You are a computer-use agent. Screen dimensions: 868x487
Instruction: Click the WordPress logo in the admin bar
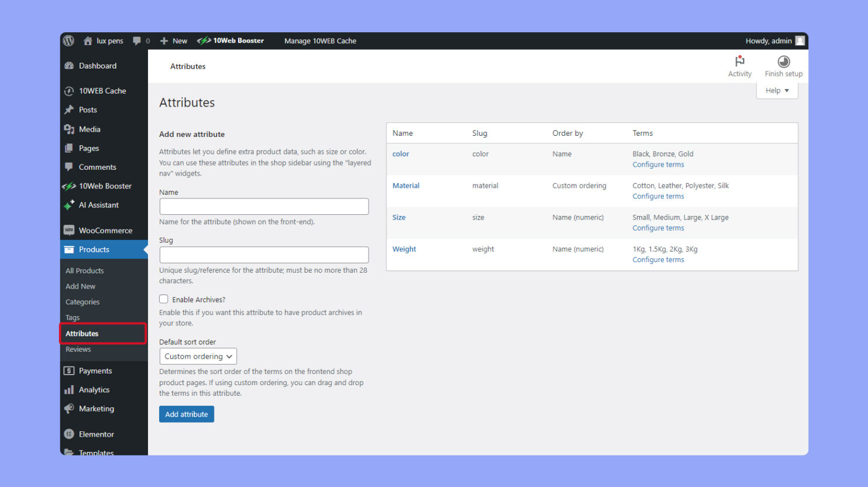click(x=68, y=41)
